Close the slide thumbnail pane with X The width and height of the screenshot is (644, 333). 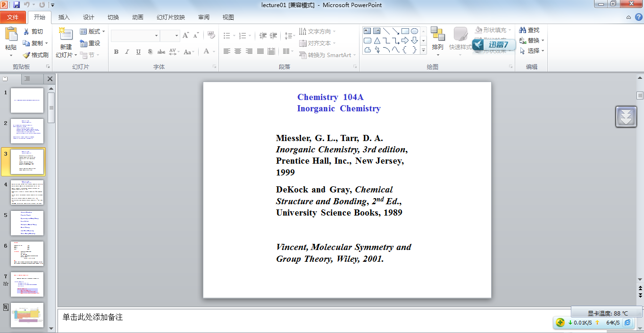tap(50, 79)
